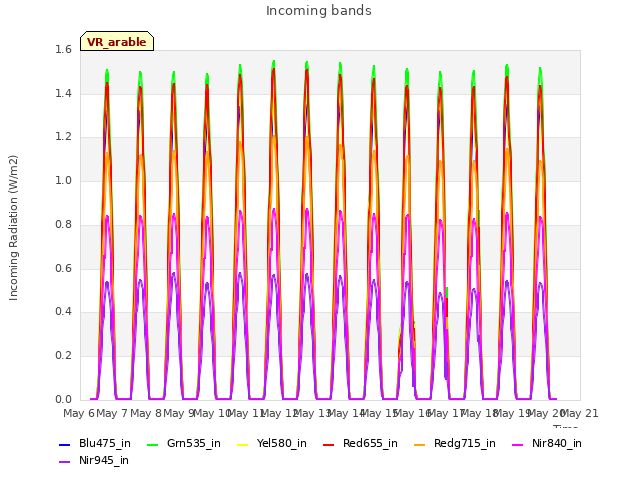Click the 1.0 y-axis tick label
Image resolution: width=640 pixels, height=480 pixels.
63,180
